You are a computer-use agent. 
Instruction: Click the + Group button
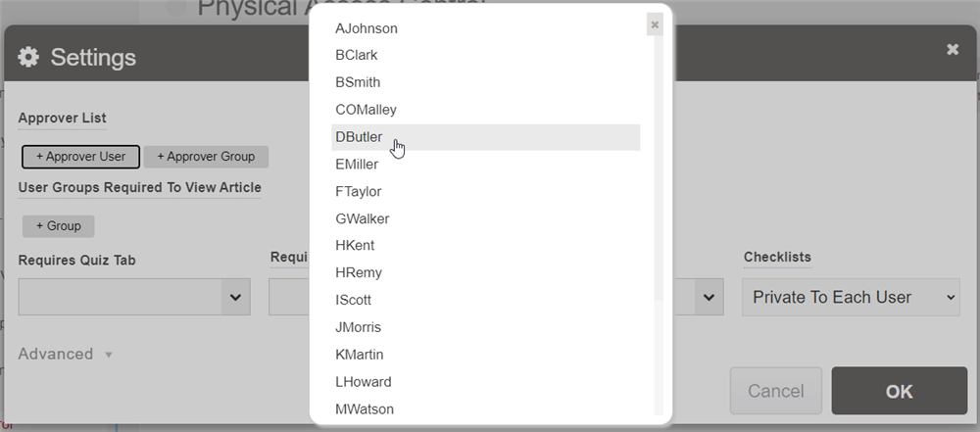pyautogui.click(x=59, y=226)
